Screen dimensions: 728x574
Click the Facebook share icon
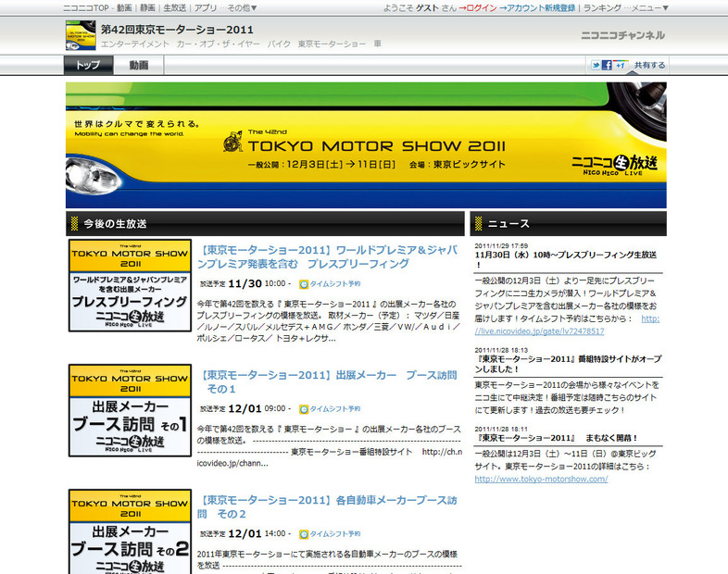pos(607,66)
